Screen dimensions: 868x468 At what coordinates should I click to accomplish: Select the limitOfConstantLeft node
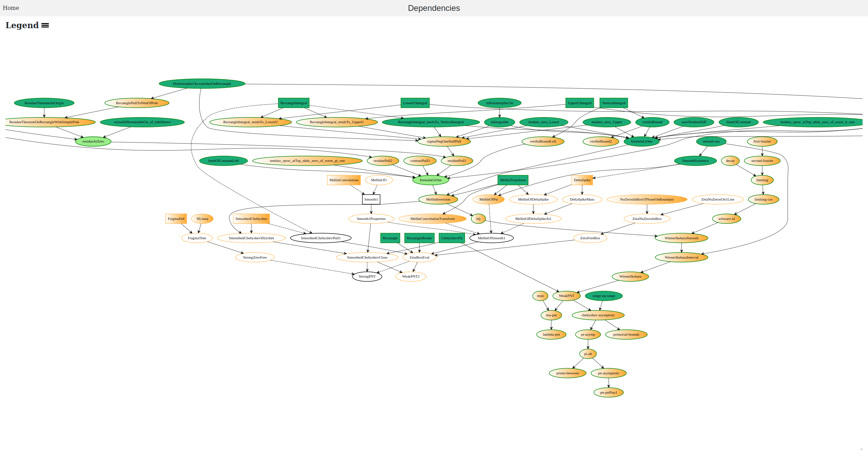223,161
